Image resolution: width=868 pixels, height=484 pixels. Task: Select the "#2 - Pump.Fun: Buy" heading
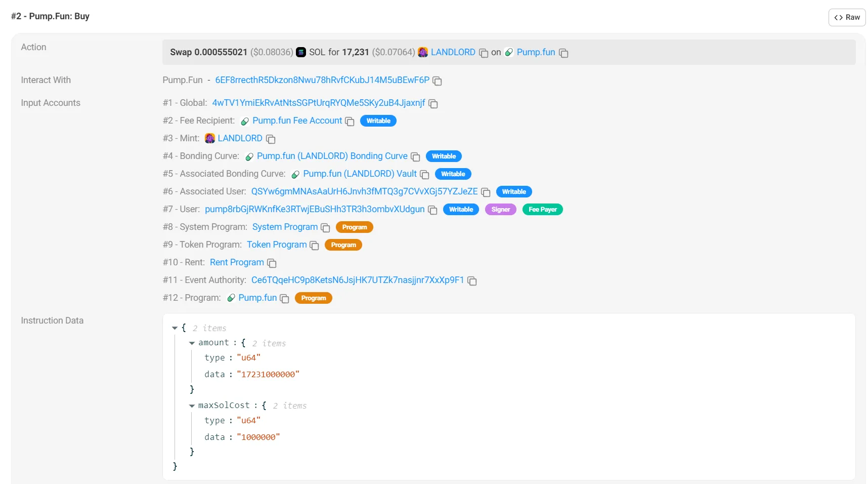pyautogui.click(x=50, y=16)
